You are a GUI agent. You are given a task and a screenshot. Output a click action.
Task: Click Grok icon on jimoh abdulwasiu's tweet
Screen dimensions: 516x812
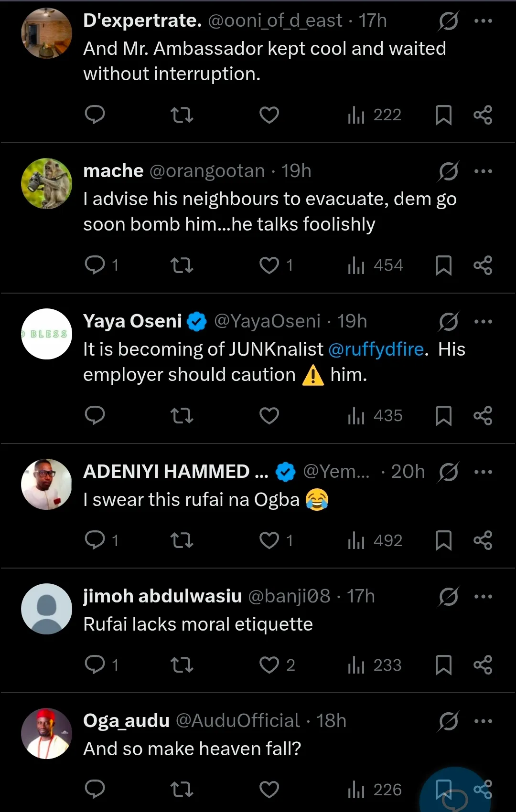point(448,597)
